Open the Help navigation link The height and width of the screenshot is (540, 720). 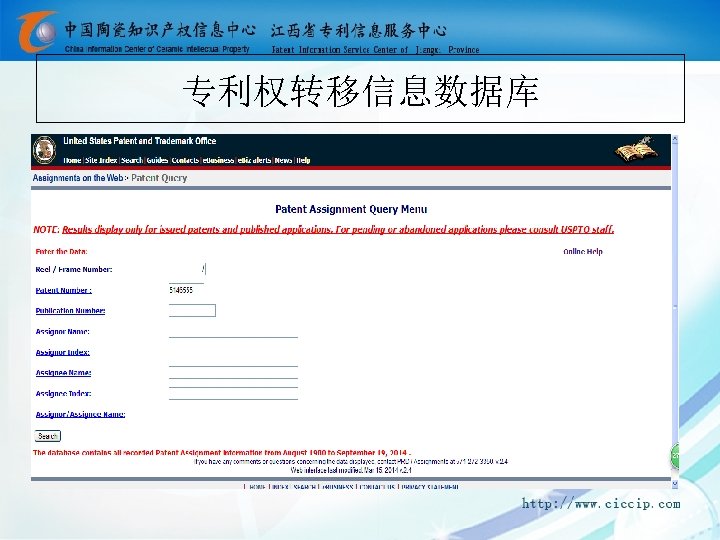303,160
